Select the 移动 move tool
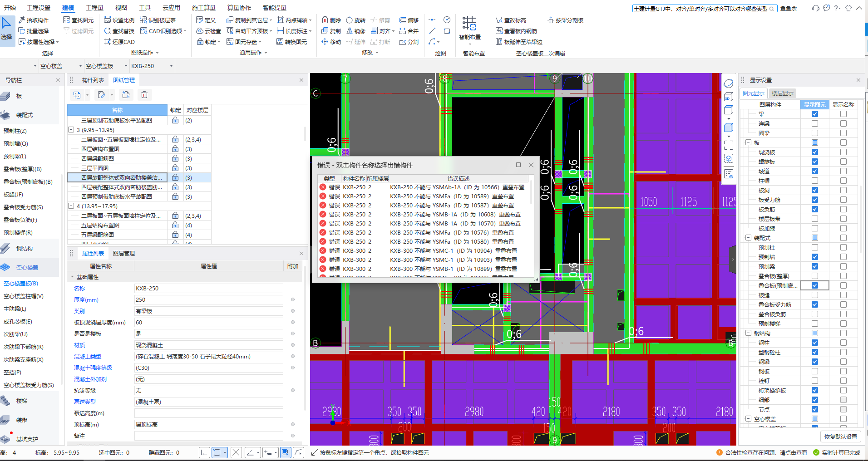Viewport: 868px width, 461px height. coord(331,42)
